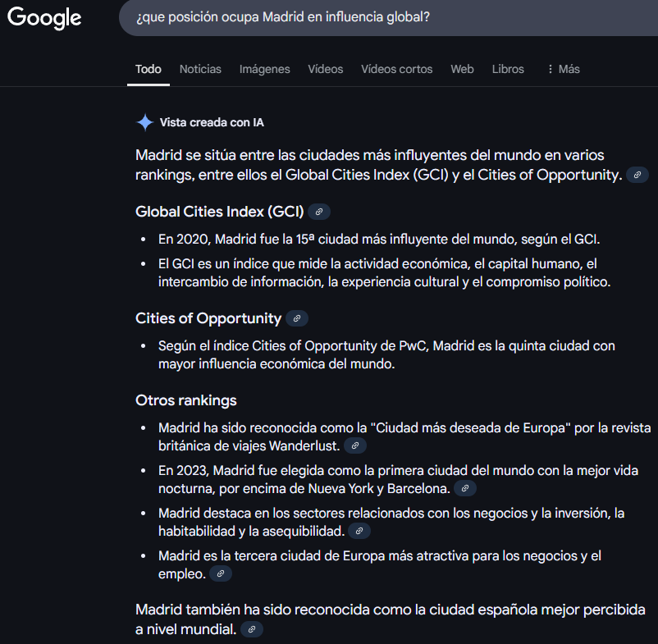Open source link after Cities of Opportunity intro sentence
Image resolution: width=658 pixels, height=644 pixels.
(x=637, y=175)
